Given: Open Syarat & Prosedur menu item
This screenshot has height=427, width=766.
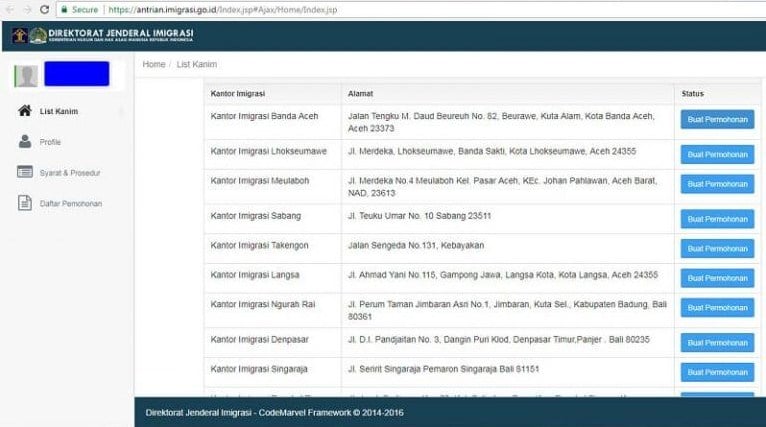Looking at the screenshot, I should coord(70,173).
